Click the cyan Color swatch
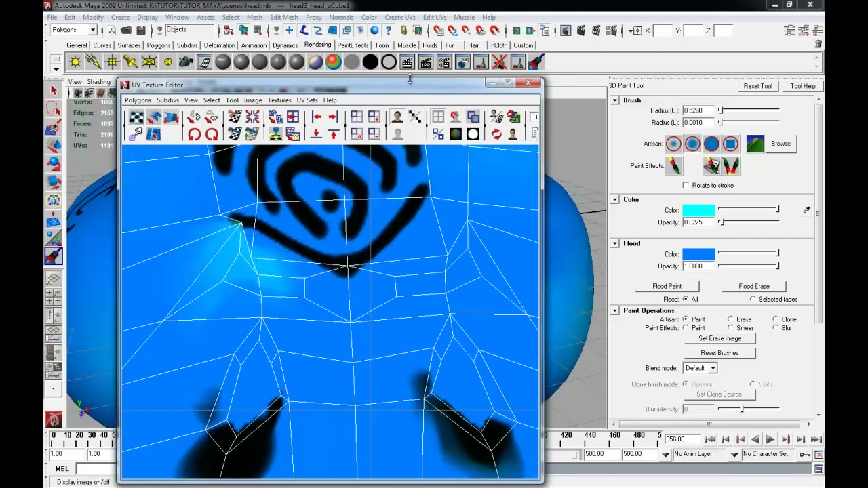Viewport: 868px width, 488px height. click(698, 211)
